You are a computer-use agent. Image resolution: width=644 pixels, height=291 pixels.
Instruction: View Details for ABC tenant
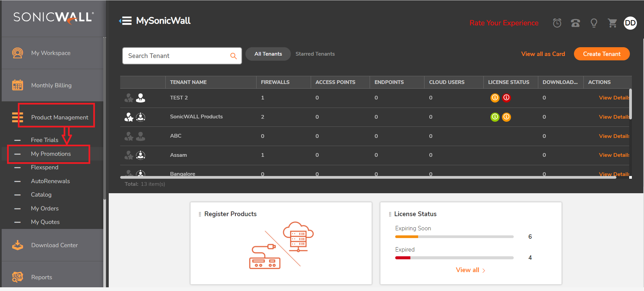(x=614, y=136)
